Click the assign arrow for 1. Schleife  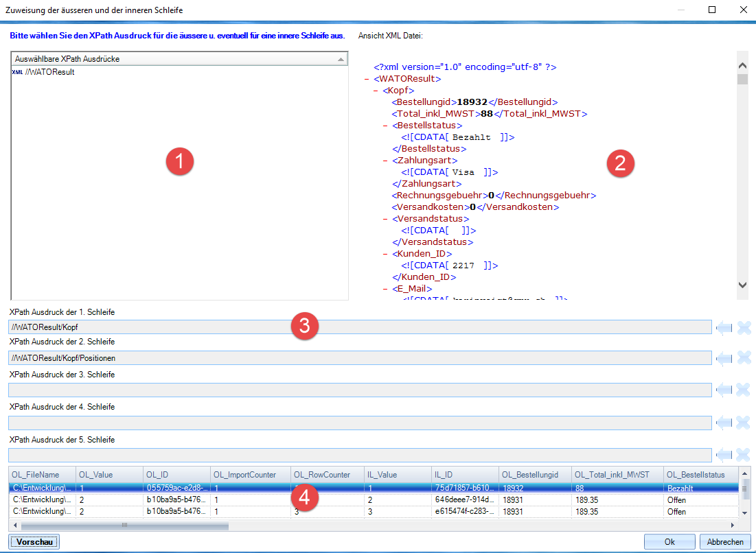[724, 327]
